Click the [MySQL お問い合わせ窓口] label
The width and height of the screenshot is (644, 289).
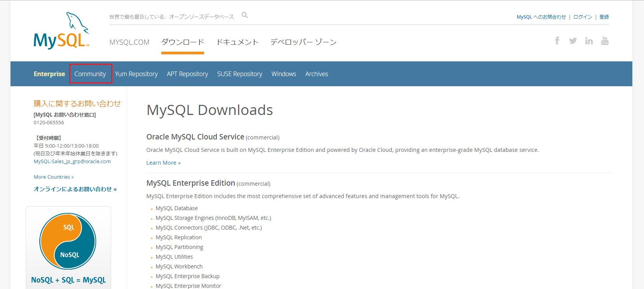click(65, 115)
